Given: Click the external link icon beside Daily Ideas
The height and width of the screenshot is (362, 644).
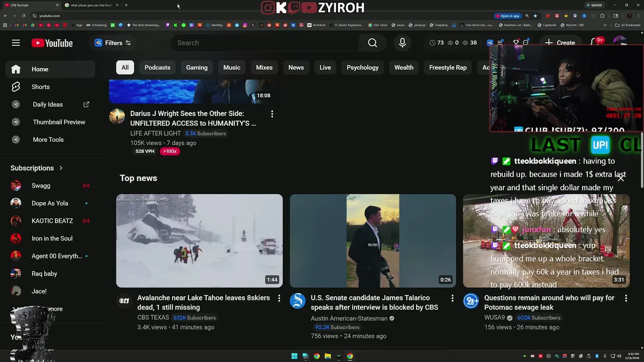Looking at the screenshot, I should pos(86,105).
